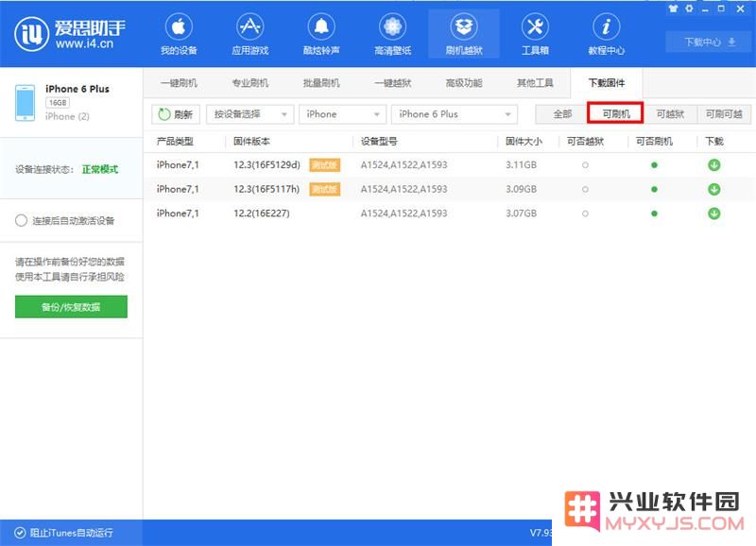This screenshot has height=546, width=756.
Task: Switch to 专业刷机 tab
Action: pyautogui.click(x=250, y=83)
